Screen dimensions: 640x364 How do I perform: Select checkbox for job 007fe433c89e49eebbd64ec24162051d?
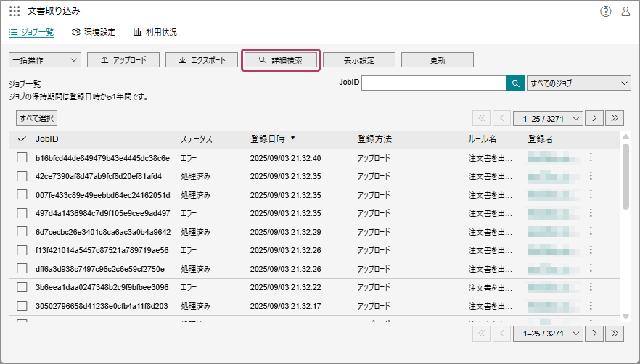click(x=22, y=194)
